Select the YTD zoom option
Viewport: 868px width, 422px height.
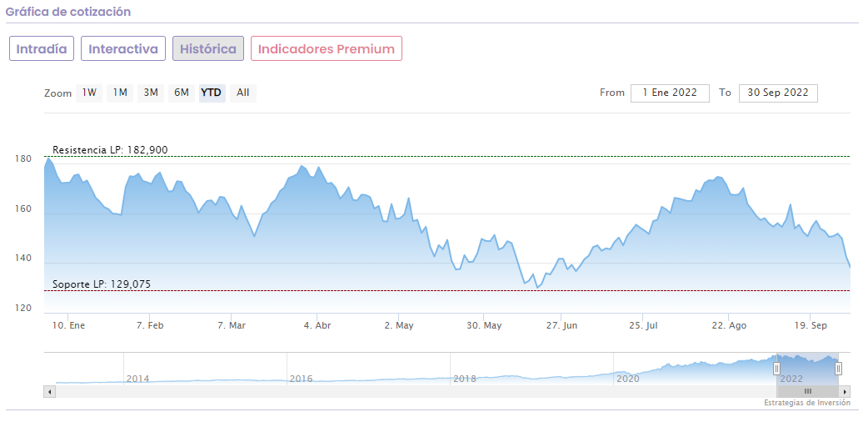click(x=212, y=93)
